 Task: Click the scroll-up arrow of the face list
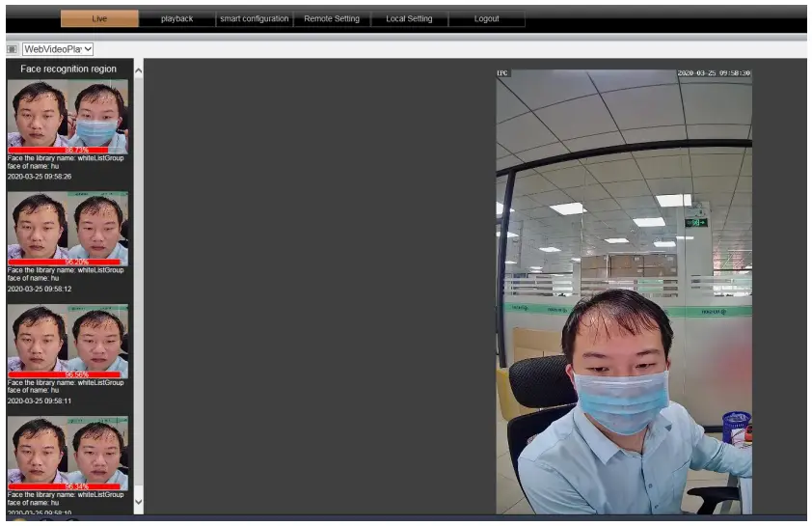click(x=139, y=70)
